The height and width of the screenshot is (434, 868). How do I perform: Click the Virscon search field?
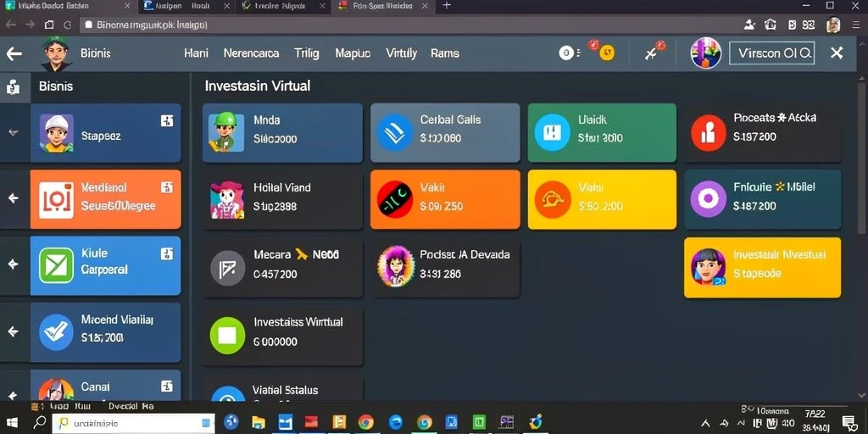point(771,53)
